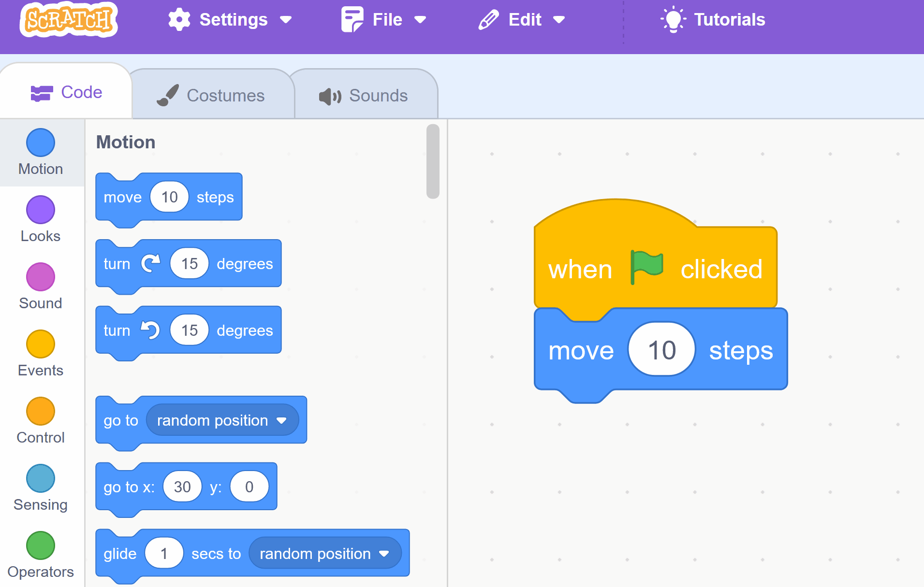Click the block palette scrollbar
The width and height of the screenshot is (924, 587).
click(x=433, y=161)
